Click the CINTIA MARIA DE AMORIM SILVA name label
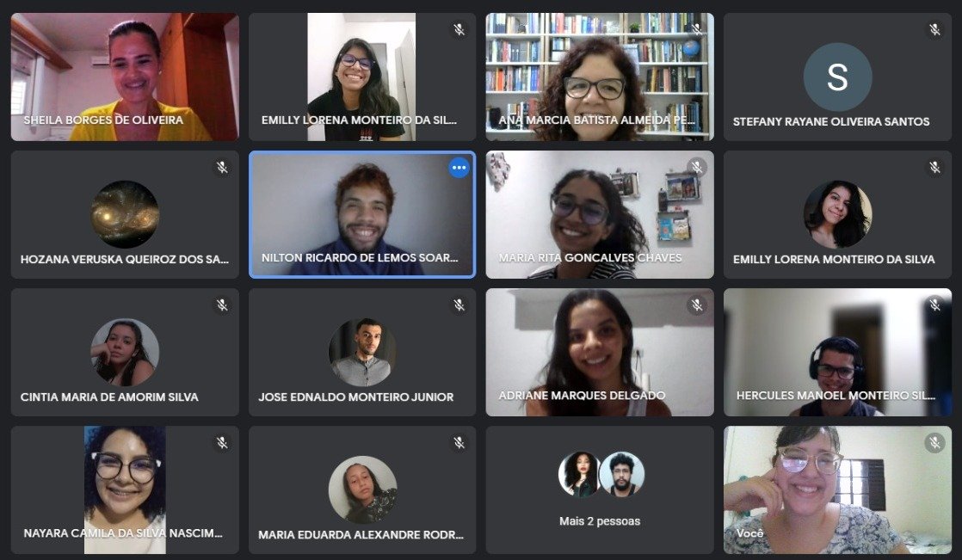 pyautogui.click(x=109, y=397)
